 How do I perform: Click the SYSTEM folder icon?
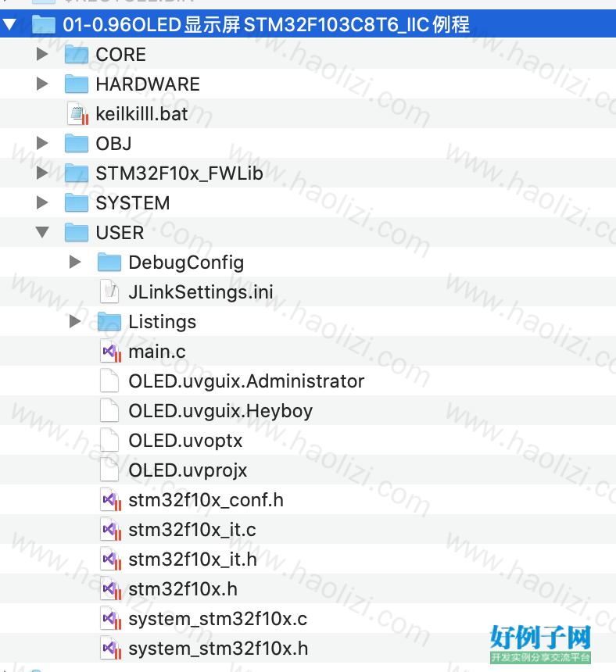click(x=77, y=202)
